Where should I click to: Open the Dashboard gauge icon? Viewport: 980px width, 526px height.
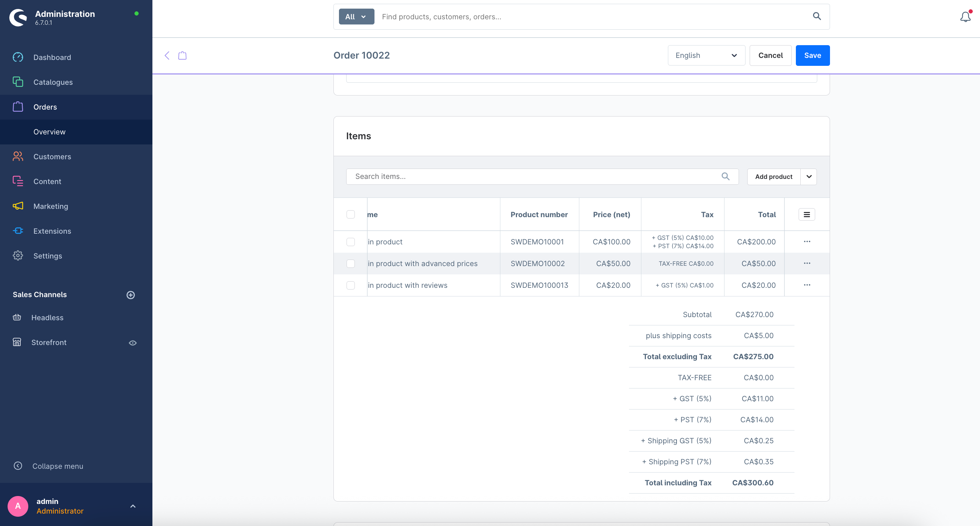(x=18, y=57)
